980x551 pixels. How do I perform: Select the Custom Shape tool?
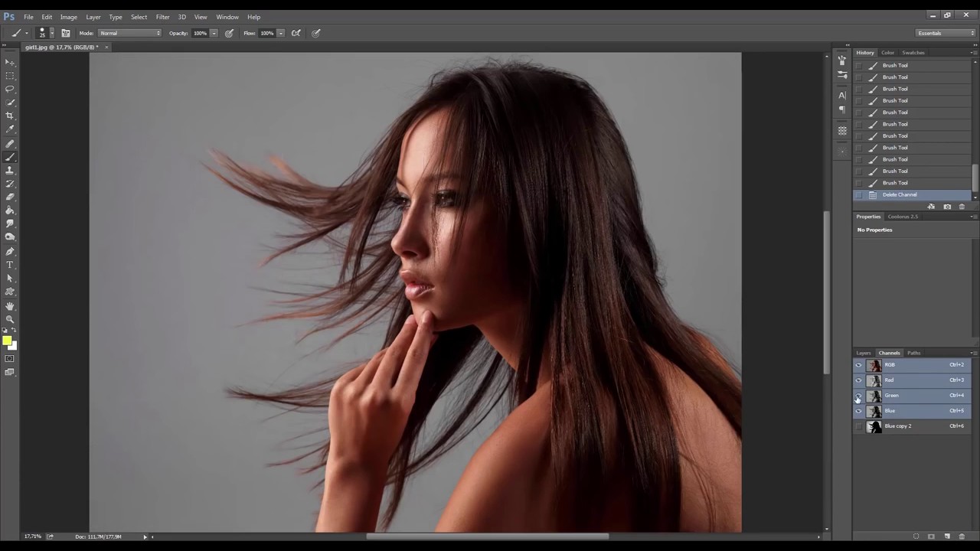pos(10,292)
